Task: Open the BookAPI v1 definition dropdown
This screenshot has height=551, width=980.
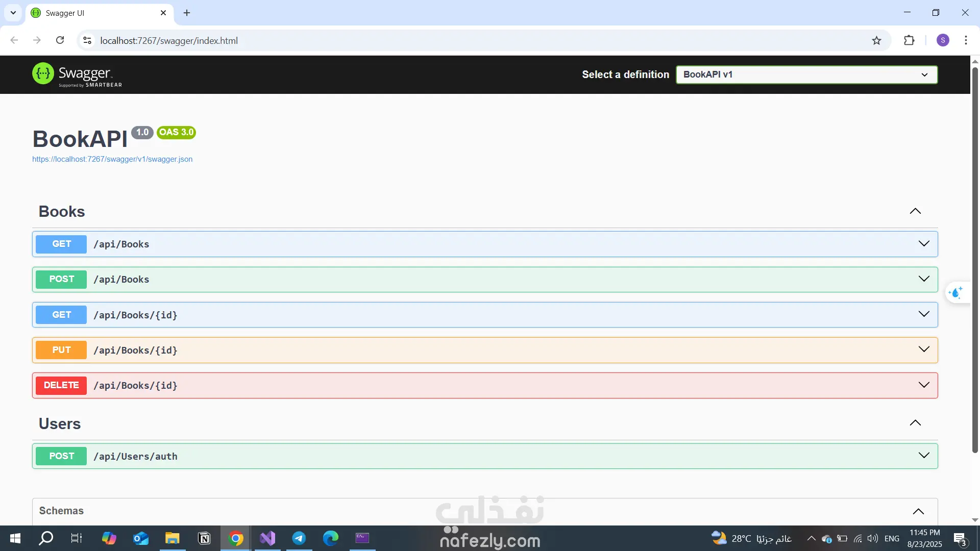Action: coord(806,74)
